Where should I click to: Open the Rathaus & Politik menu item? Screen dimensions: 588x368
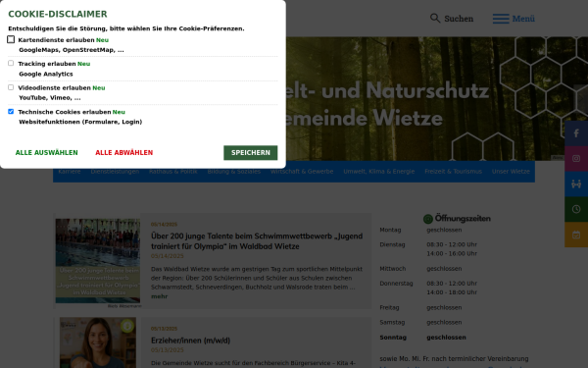click(x=172, y=171)
